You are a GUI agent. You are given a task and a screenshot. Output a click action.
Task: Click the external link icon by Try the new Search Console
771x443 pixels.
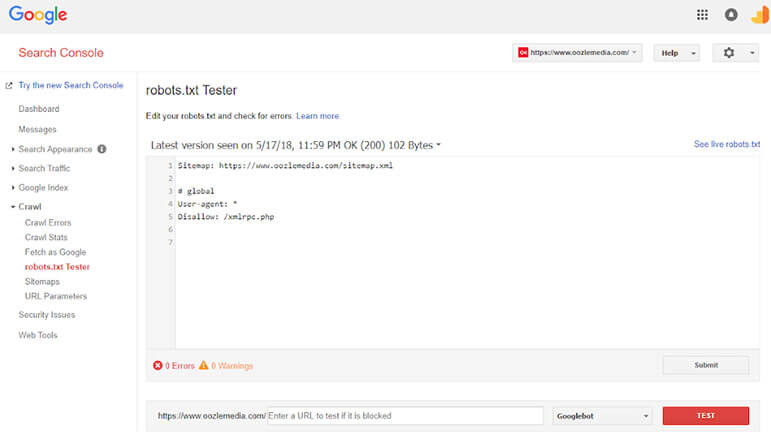9,86
